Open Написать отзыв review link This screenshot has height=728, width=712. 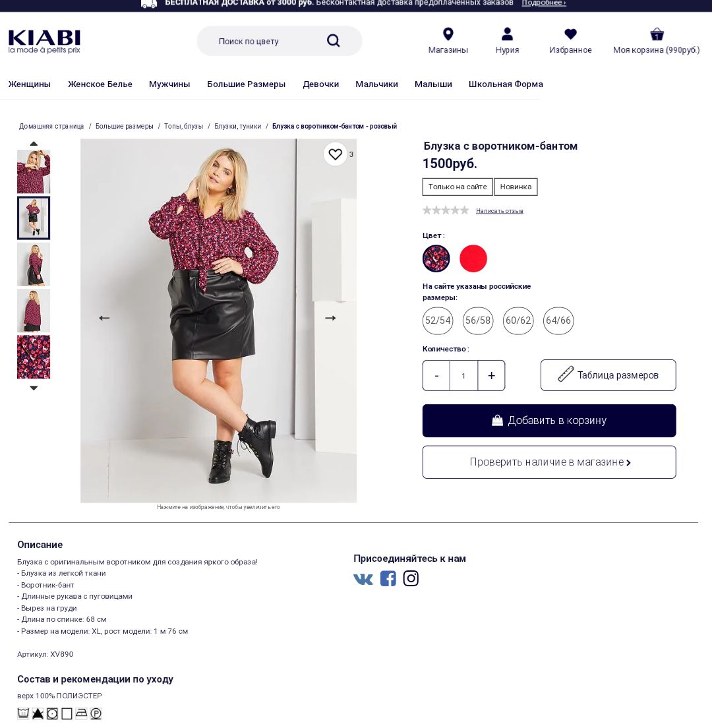(500, 211)
